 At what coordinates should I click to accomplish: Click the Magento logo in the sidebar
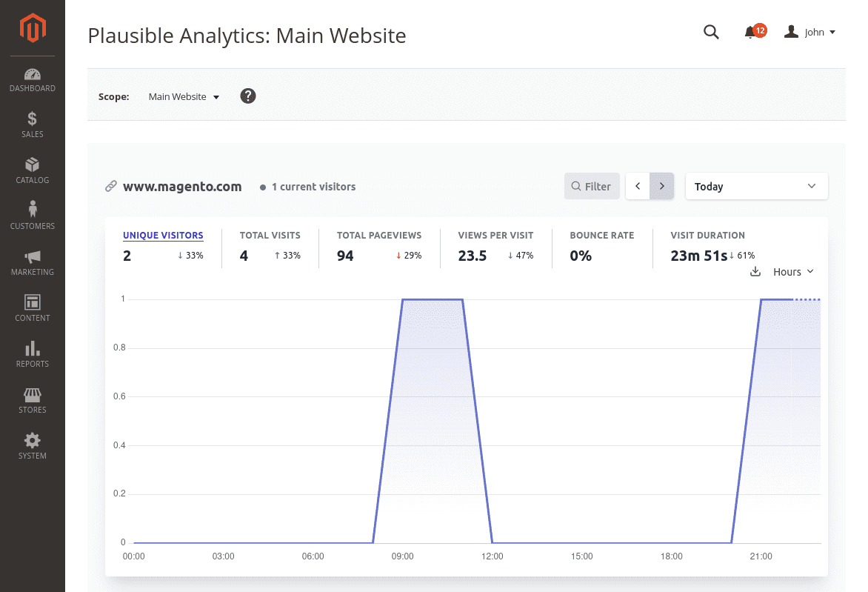point(33,27)
